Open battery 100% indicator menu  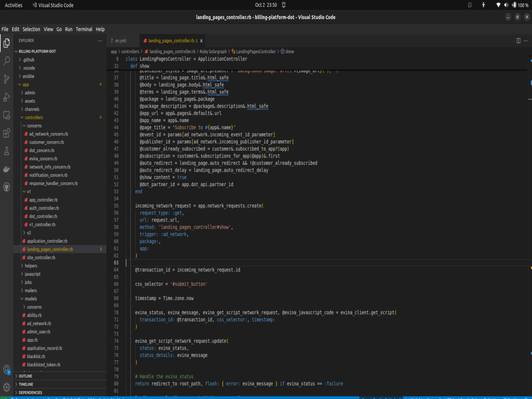[520, 5]
